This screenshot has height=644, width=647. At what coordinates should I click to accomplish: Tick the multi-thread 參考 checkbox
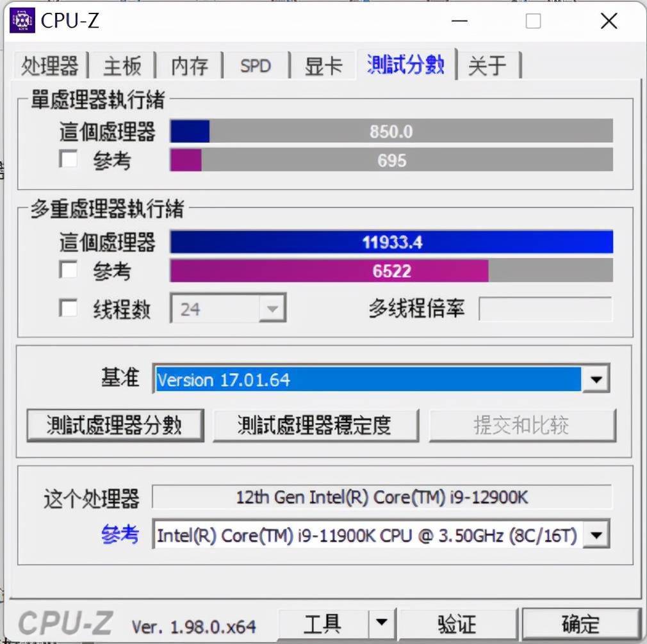[x=68, y=270]
